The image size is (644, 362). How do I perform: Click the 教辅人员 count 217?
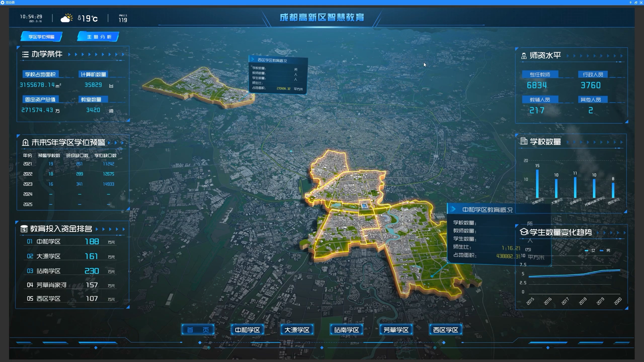tap(537, 110)
